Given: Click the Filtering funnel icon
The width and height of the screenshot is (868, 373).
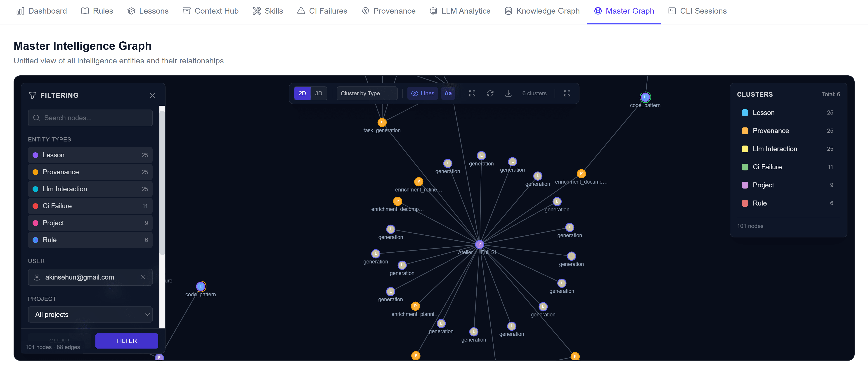Looking at the screenshot, I should pos(32,96).
